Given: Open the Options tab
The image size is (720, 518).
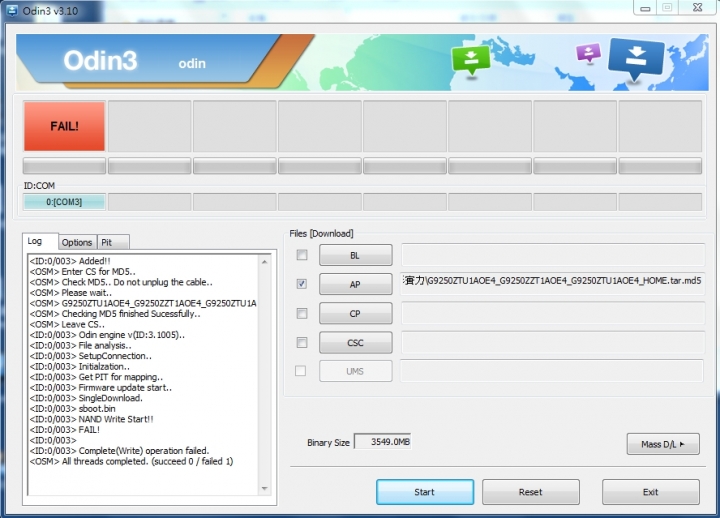Looking at the screenshot, I should click(x=77, y=242).
